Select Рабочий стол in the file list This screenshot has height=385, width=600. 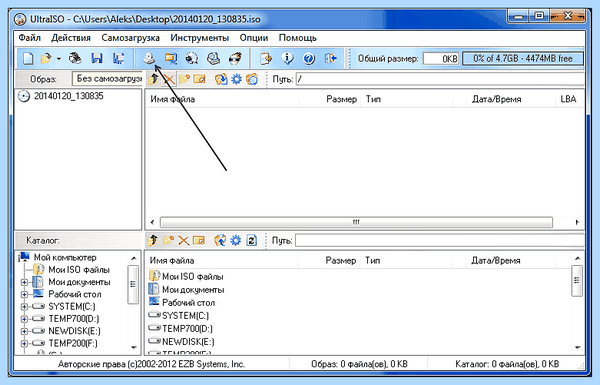click(x=182, y=303)
